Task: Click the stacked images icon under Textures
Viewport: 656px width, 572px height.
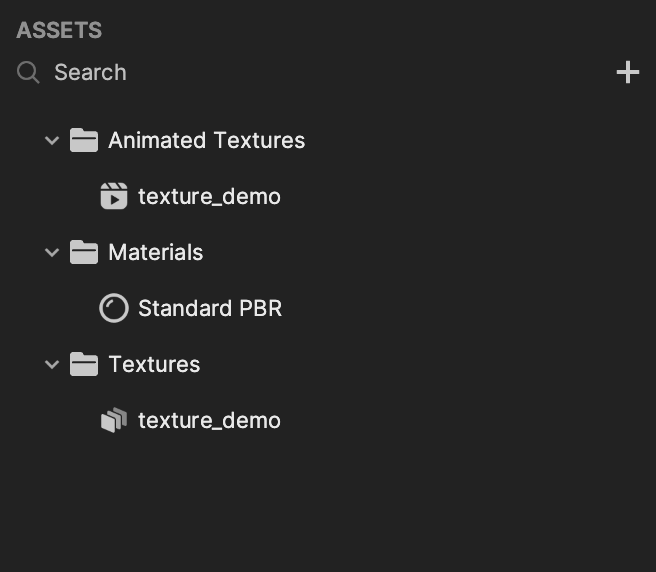Action: pyautogui.click(x=114, y=420)
